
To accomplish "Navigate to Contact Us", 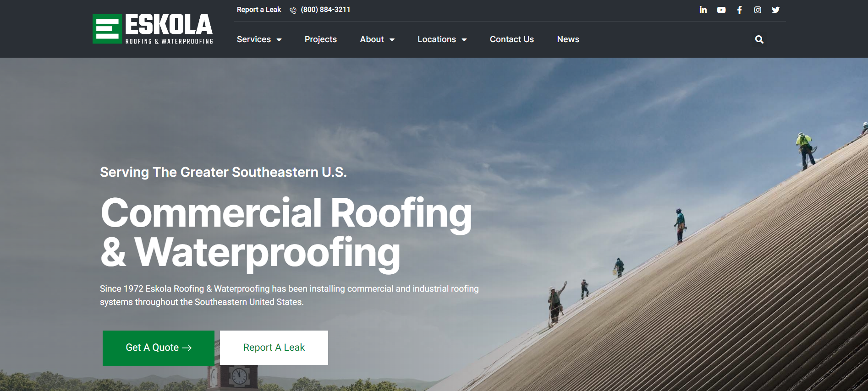I will pos(511,39).
